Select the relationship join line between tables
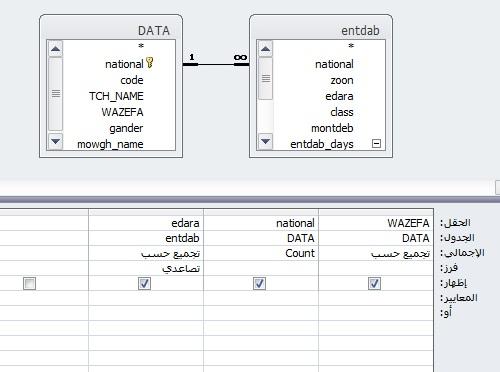This screenshot has width=500, height=372. coord(216,64)
